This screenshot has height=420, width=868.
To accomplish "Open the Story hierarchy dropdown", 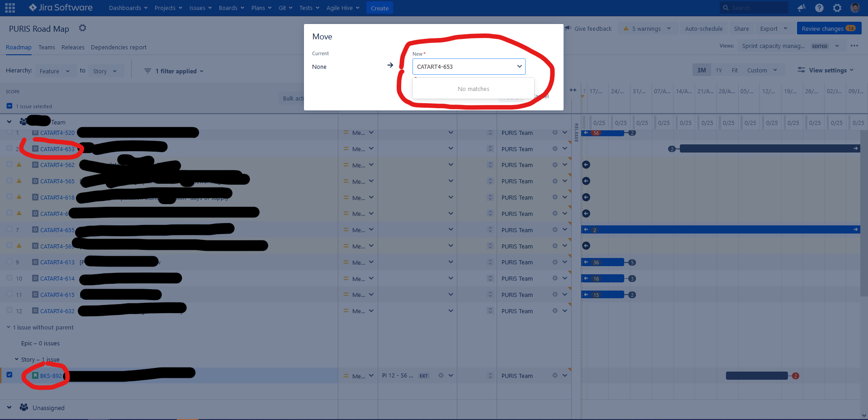I will [x=105, y=71].
